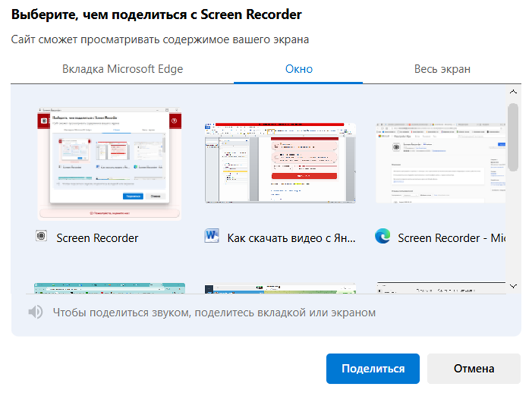Select the white window thumbnail in bottom row
This screenshot has width=532, height=396.
pos(441,288)
